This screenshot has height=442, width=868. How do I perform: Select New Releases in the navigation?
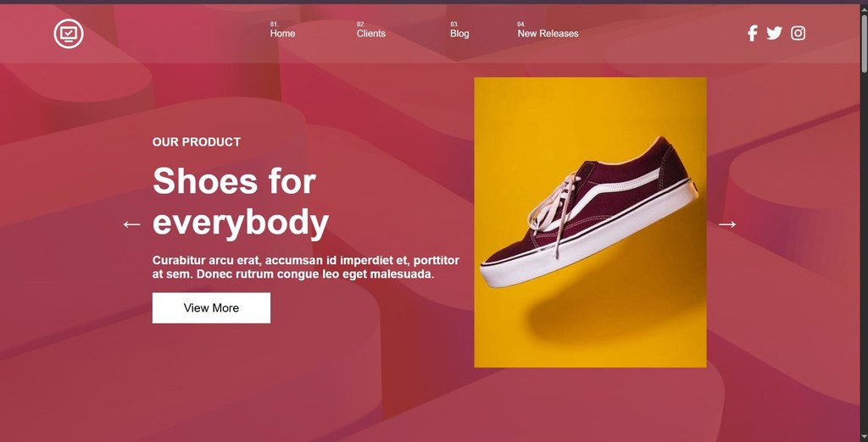[548, 34]
